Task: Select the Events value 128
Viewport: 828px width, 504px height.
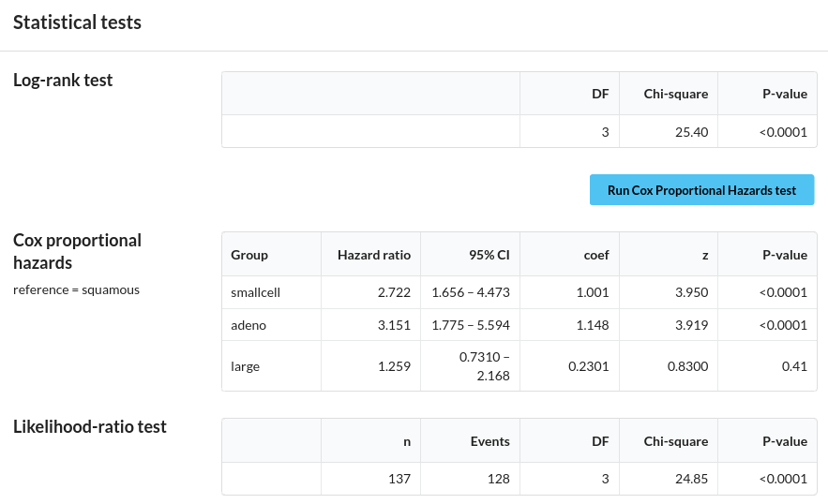Action: tap(499, 479)
